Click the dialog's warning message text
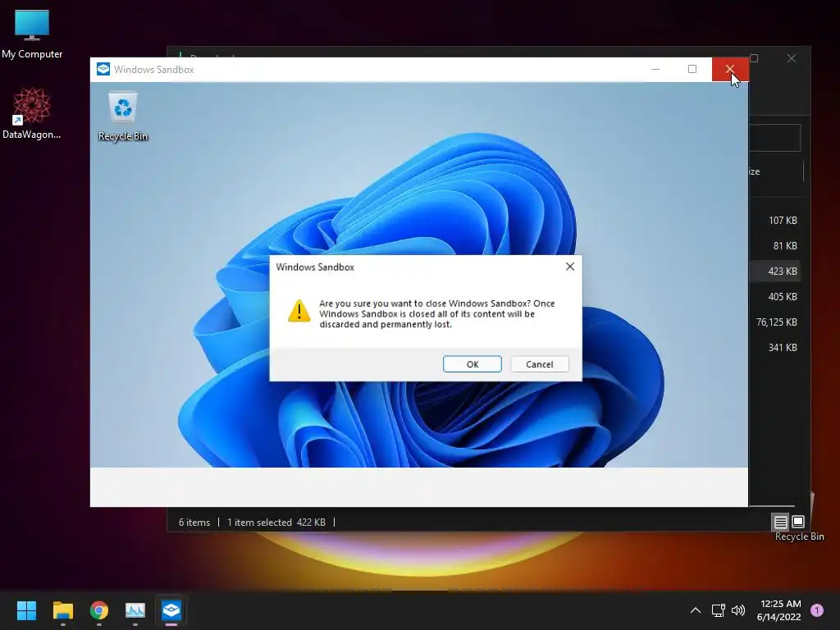This screenshot has height=630, width=840. pos(436,314)
